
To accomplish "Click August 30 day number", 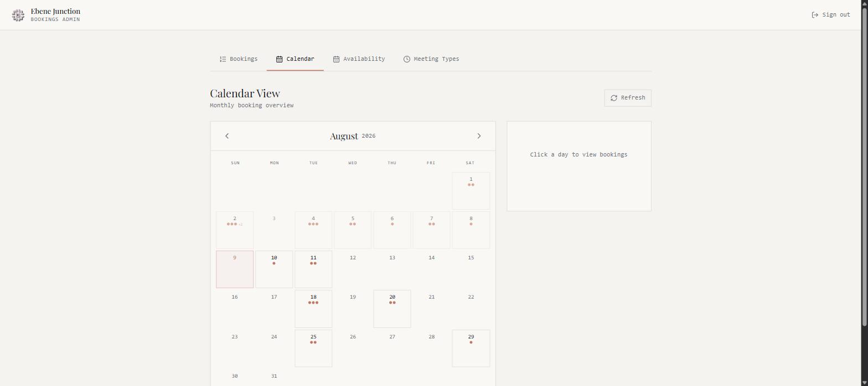I will pyautogui.click(x=235, y=376).
